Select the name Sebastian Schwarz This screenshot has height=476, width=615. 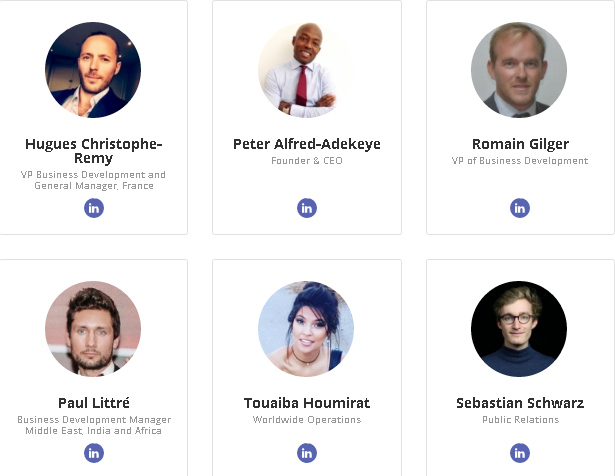click(x=520, y=403)
